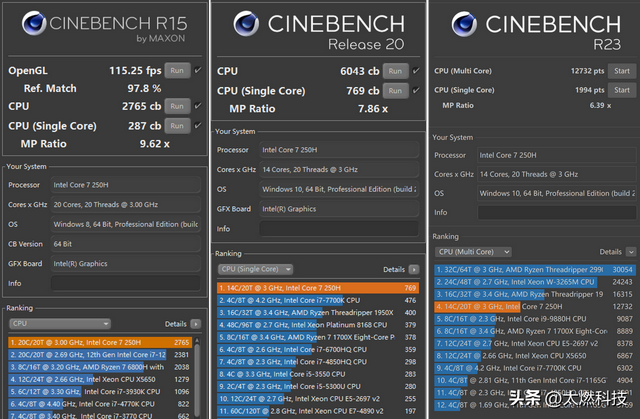Select R15 row Intel Core i7-4770K
The image size is (640, 419).
(x=99, y=404)
